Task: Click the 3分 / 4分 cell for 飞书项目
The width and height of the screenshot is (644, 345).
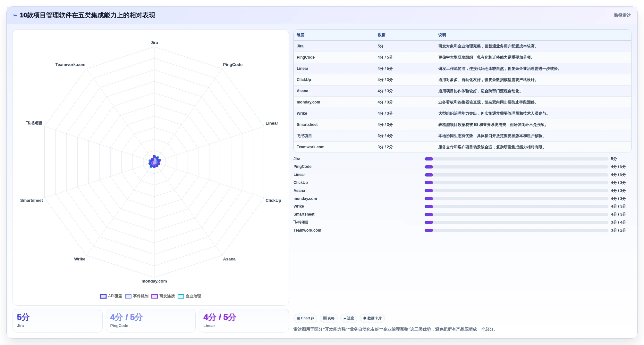Action: (385, 136)
